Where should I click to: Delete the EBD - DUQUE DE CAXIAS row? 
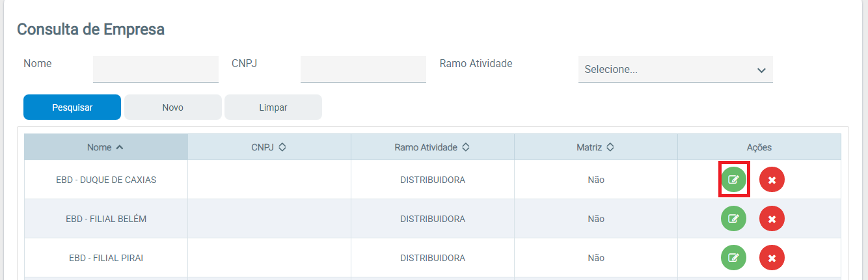772,180
